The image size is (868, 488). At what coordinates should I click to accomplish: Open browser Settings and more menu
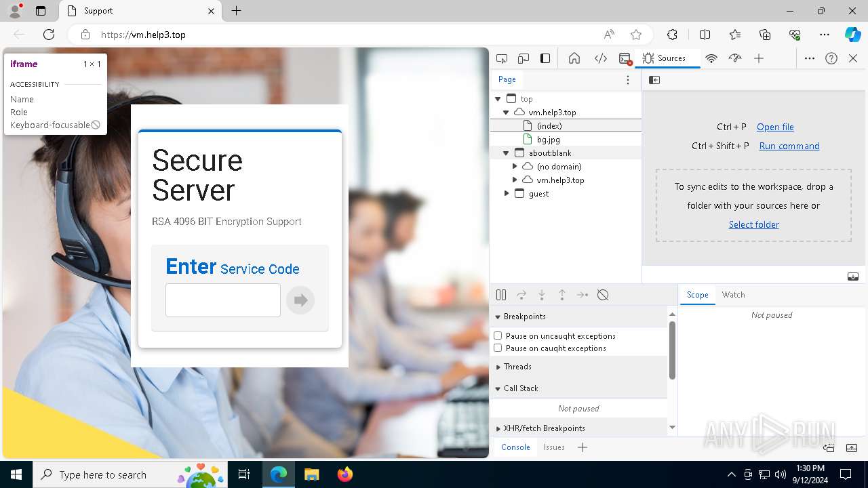point(825,35)
